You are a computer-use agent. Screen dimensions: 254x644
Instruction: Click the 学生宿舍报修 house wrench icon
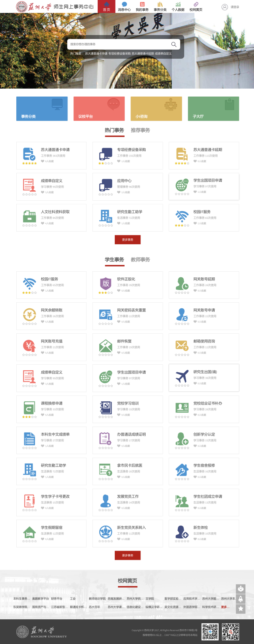pos(182,470)
